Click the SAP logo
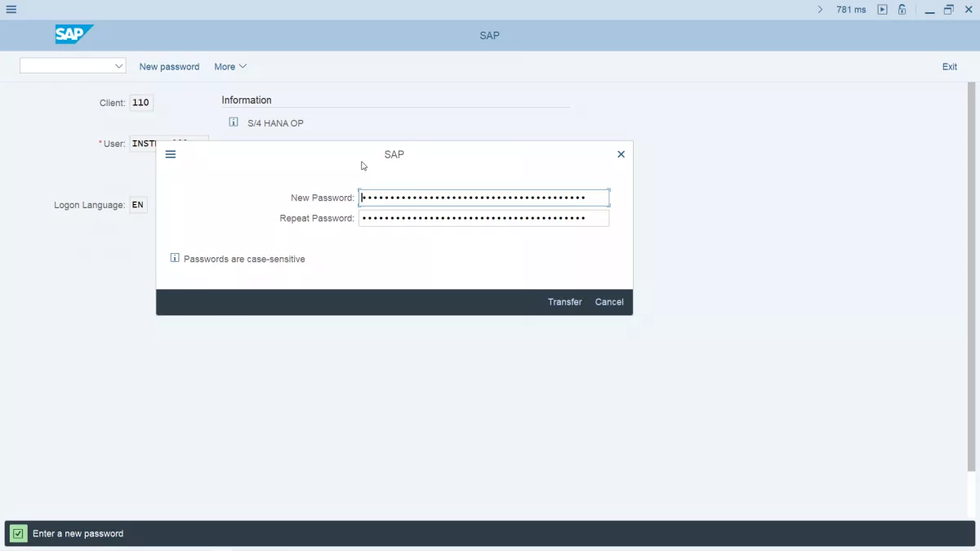Viewport: 980px width, 551px height. 74,34
